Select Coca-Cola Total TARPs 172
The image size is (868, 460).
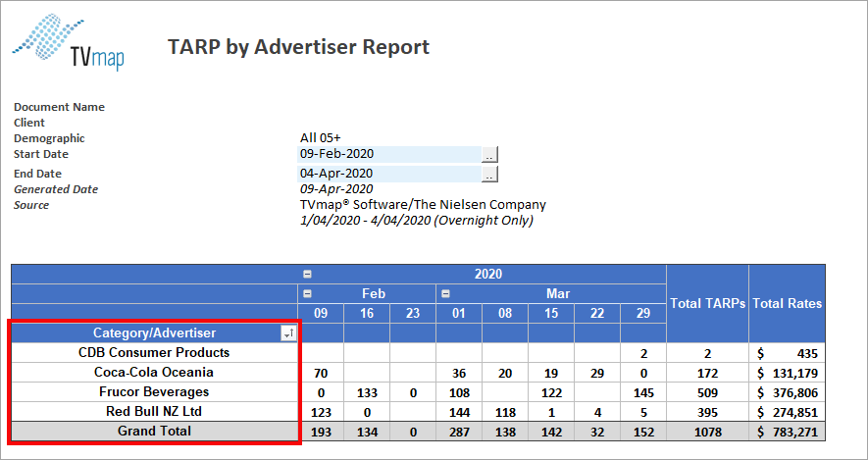coord(707,374)
